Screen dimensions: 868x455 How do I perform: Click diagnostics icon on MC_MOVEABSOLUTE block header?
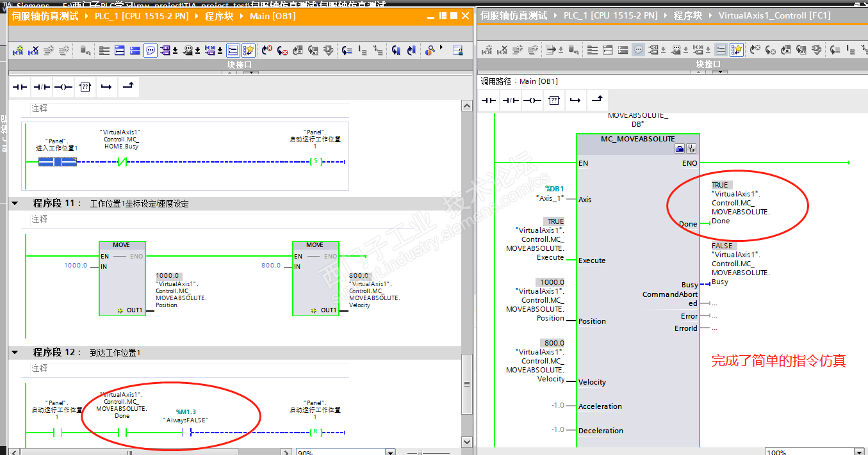click(x=691, y=148)
